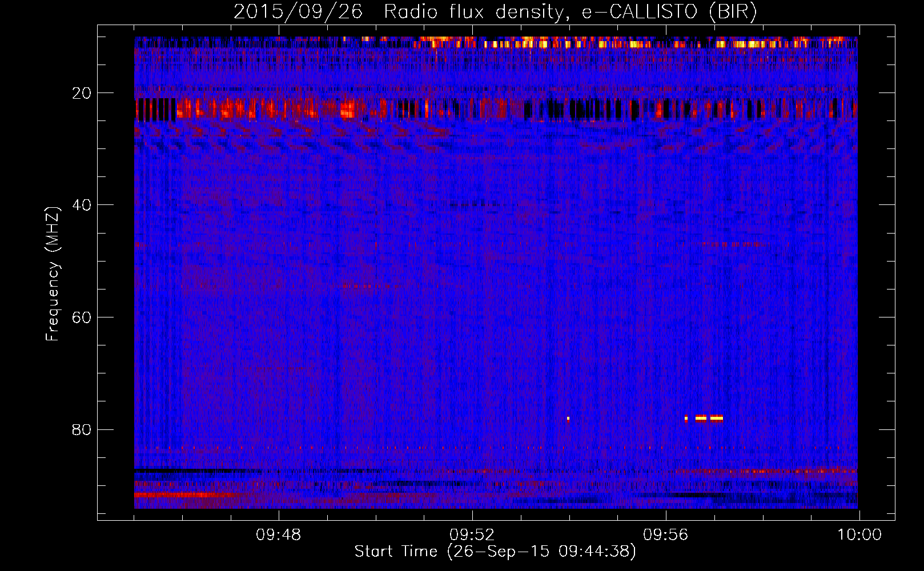
Task: Click the plot title "Radio flux density, e-CALLISTO (BIR)"
Action: (570, 12)
